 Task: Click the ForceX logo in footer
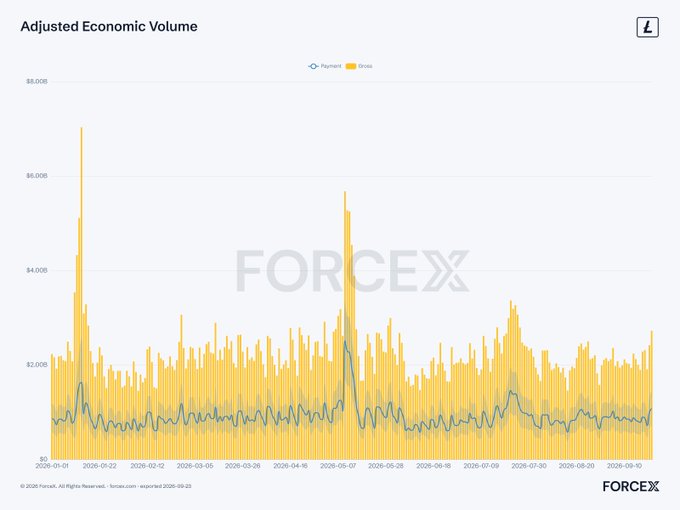point(631,486)
